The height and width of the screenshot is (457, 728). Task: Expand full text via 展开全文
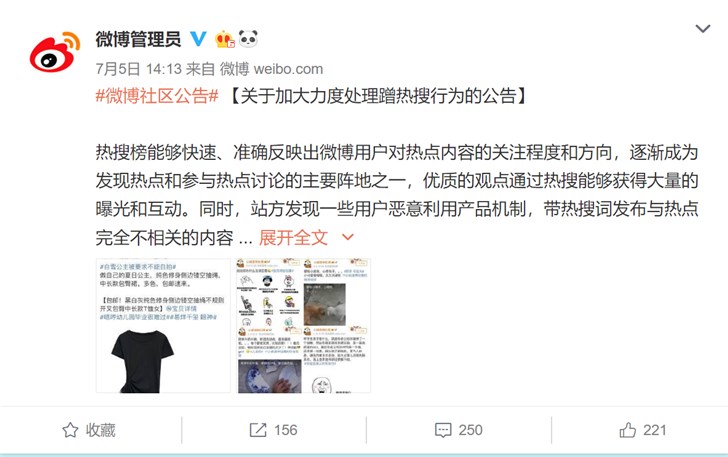pos(293,238)
